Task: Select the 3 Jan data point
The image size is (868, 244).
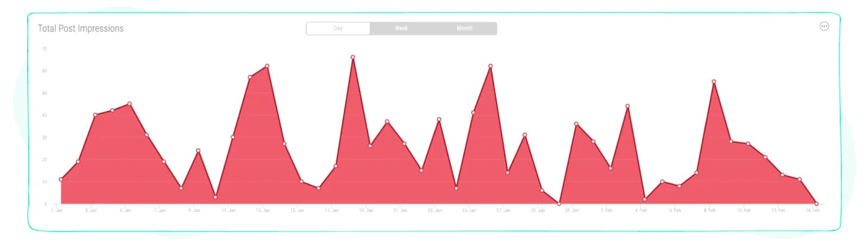Action: pyautogui.click(x=95, y=115)
